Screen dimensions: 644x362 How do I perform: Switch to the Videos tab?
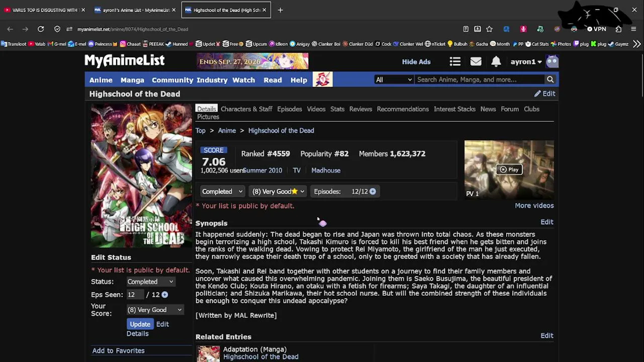316,109
